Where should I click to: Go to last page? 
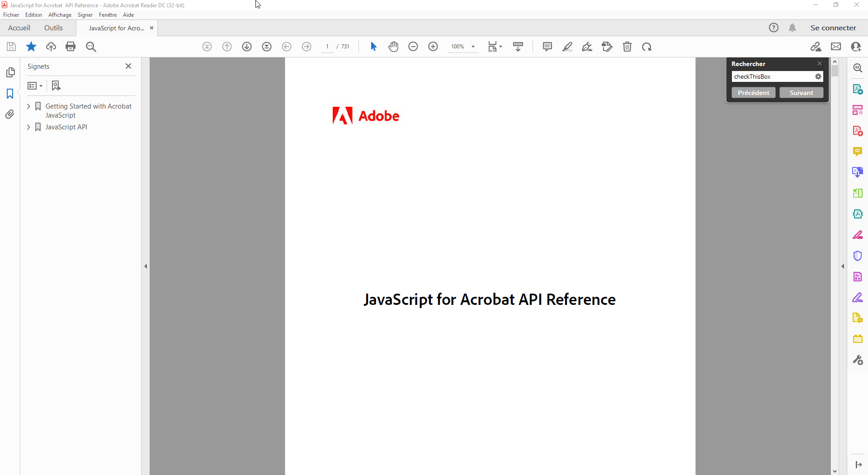point(267,47)
